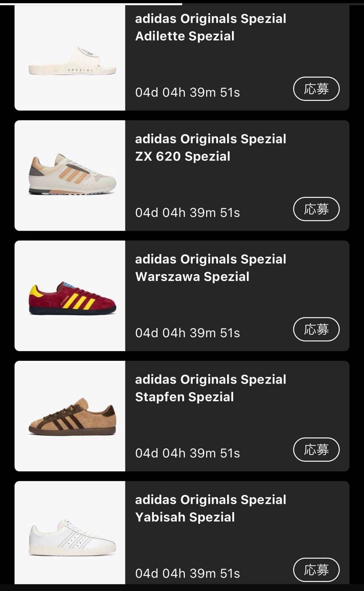Hit the 応募 button for Warszawa Spezial

(x=316, y=329)
